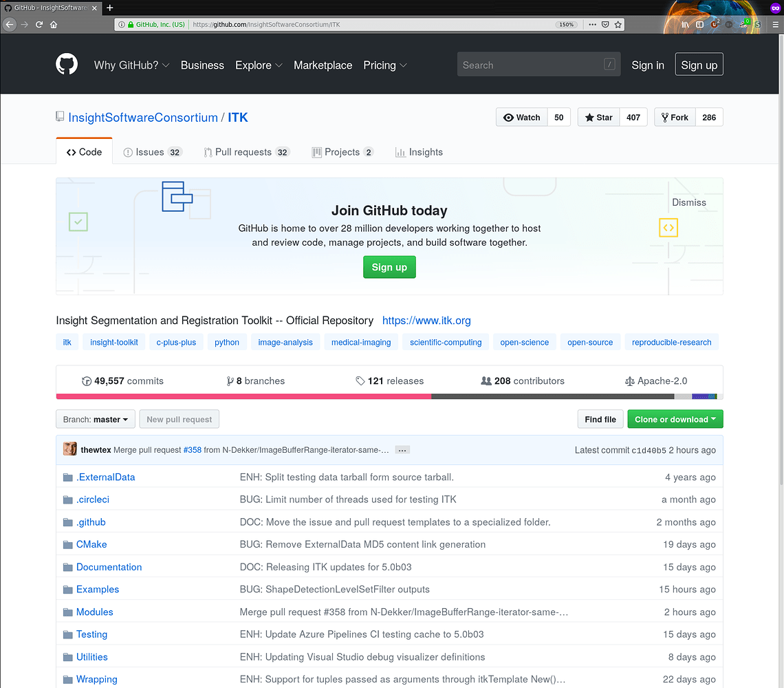
Task: Click the sidebar toggle icon in toolbar
Action: tap(699, 24)
